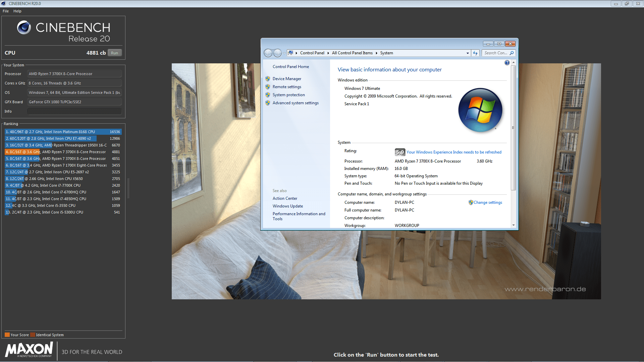Select the Xeon Platinum 8168 ranking entry
Screen dimensions: 644x362
coord(63,132)
